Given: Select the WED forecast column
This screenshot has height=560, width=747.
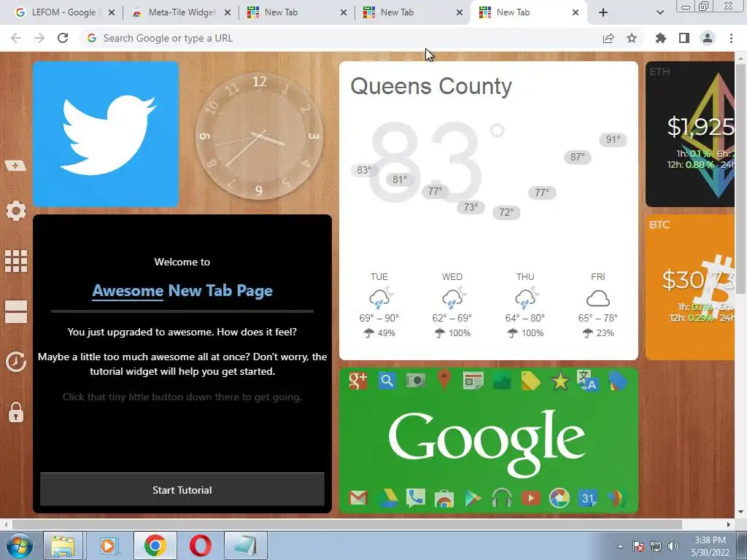Looking at the screenshot, I should [452, 305].
